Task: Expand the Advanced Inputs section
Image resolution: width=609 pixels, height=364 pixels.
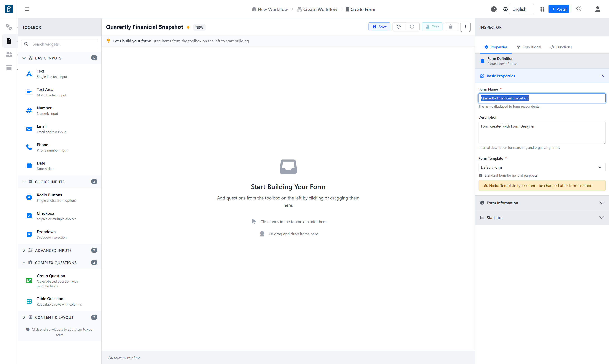Action: tap(60, 250)
